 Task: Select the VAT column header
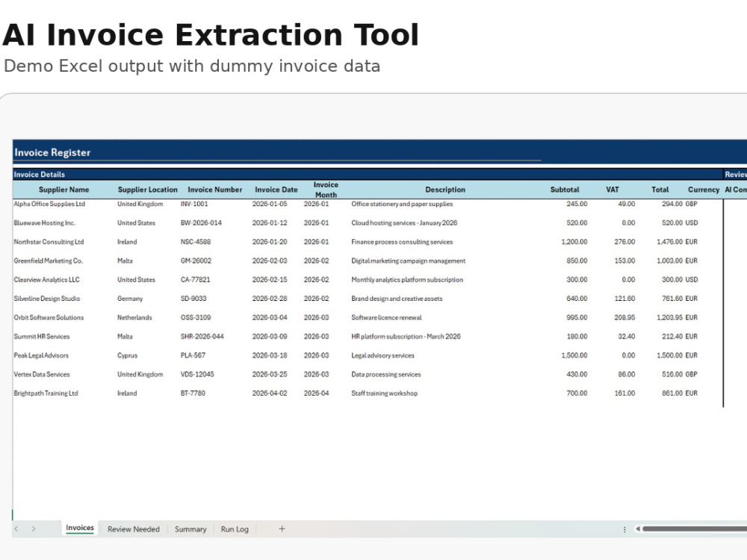point(613,190)
